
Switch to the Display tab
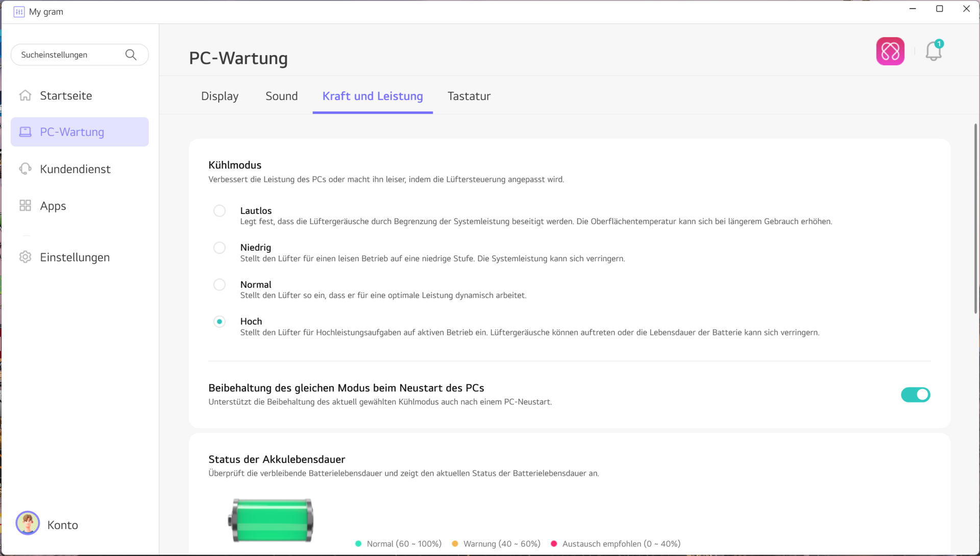click(219, 96)
